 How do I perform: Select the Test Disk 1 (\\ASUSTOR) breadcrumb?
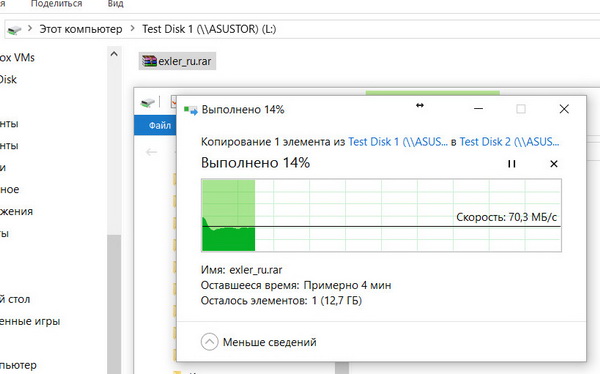pyautogui.click(x=209, y=29)
